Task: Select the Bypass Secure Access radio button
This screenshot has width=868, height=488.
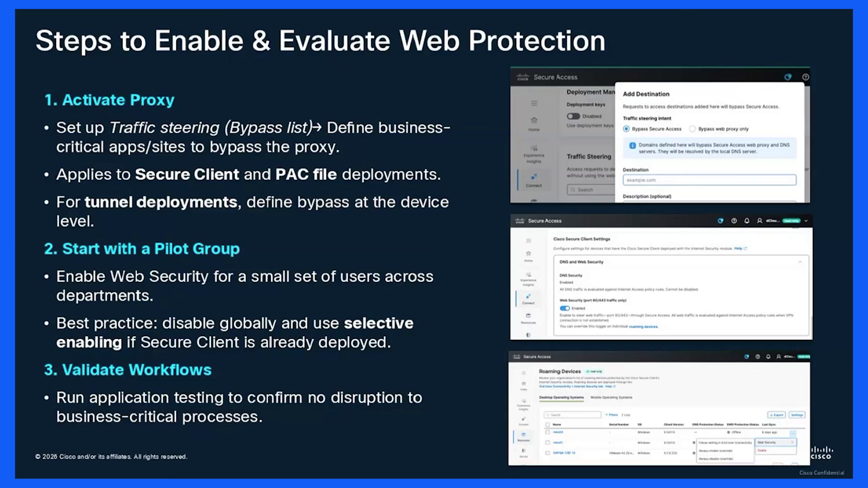Action: [x=626, y=129]
